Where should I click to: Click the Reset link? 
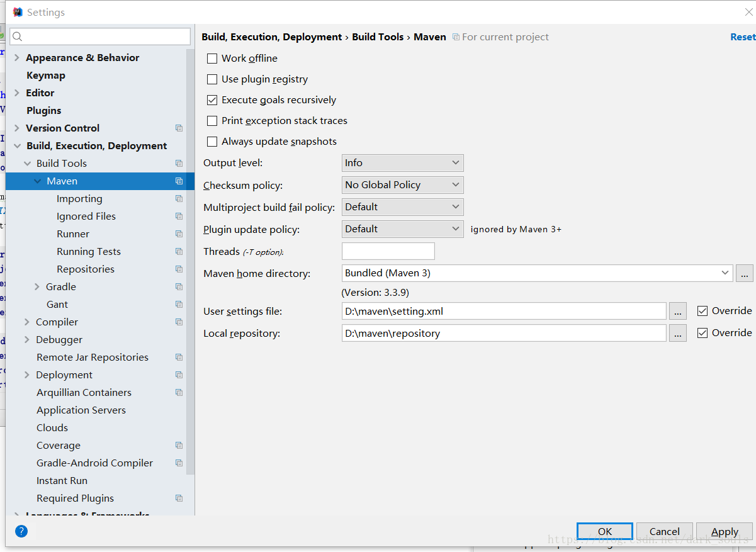tap(743, 37)
